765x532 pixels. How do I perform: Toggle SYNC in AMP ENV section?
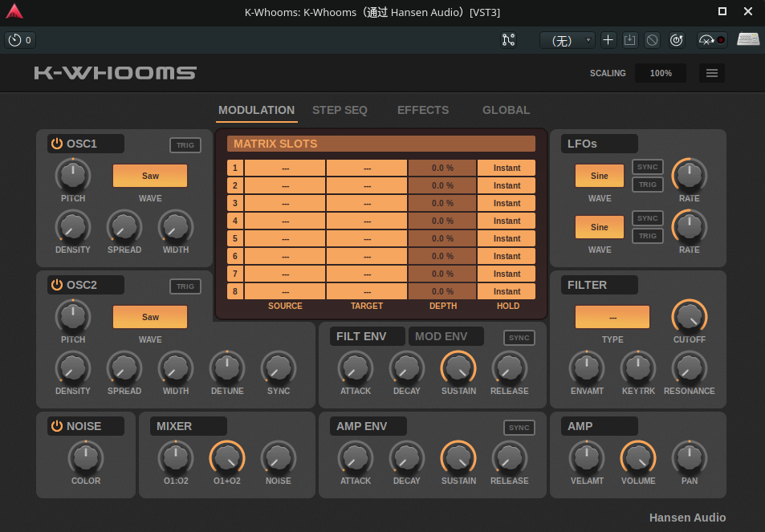tap(519, 428)
